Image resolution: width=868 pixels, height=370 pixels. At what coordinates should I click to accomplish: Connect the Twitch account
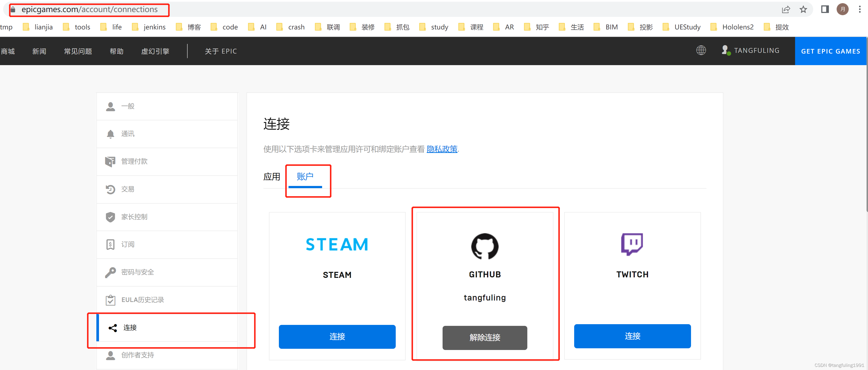point(632,336)
